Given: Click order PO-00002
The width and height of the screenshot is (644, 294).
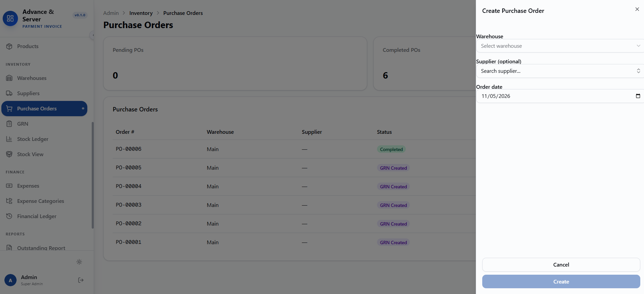Looking at the screenshot, I should tap(129, 224).
